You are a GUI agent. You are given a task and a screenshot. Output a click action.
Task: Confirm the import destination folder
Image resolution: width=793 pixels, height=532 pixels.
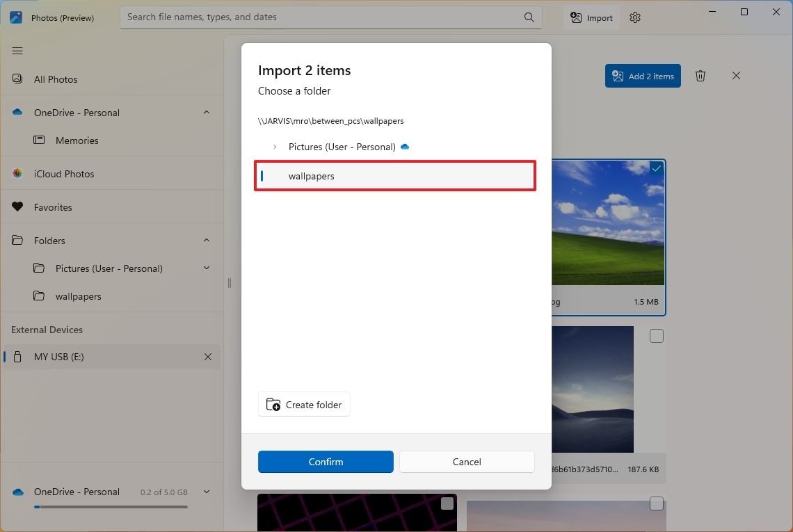pos(325,461)
